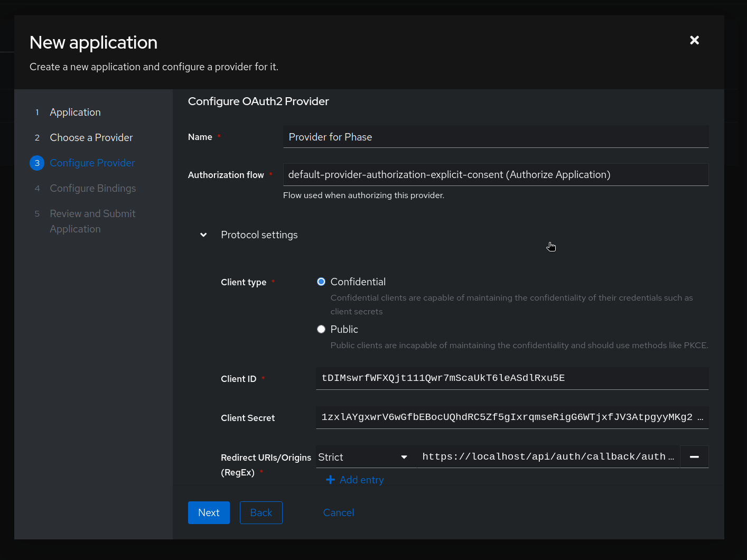Remove the redirect URI entry with the minus icon
This screenshot has height=560, width=747.
pos(694,456)
